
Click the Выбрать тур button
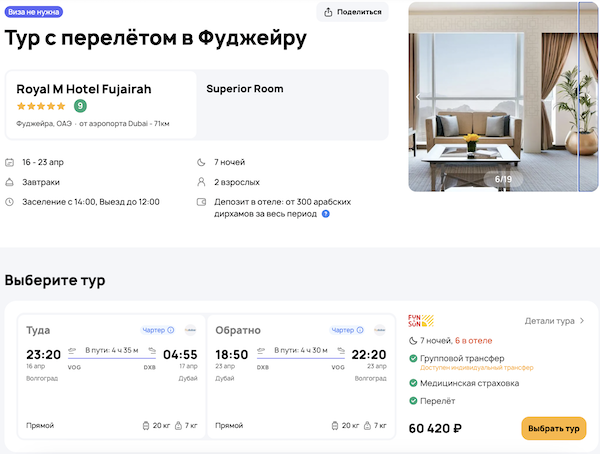click(553, 428)
